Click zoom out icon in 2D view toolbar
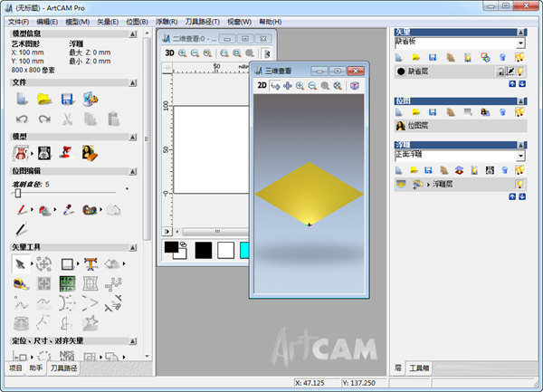This screenshot has width=543, height=392. (195, 53)
